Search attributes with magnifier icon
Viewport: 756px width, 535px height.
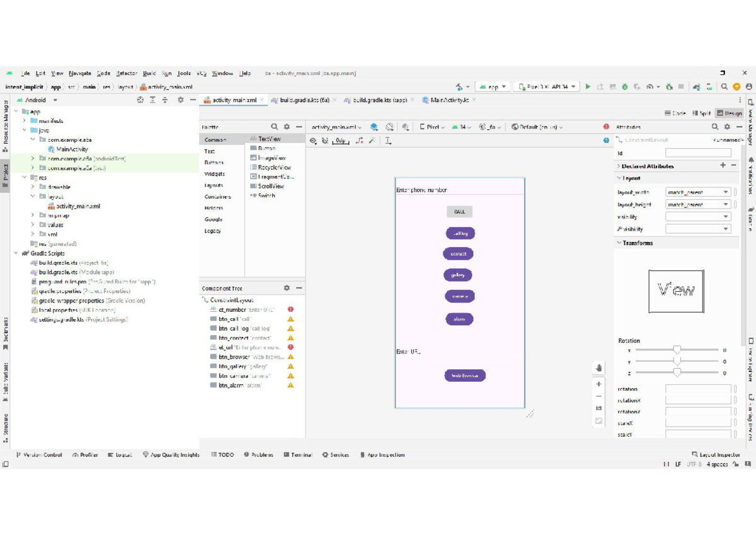[x=714, y=127]
